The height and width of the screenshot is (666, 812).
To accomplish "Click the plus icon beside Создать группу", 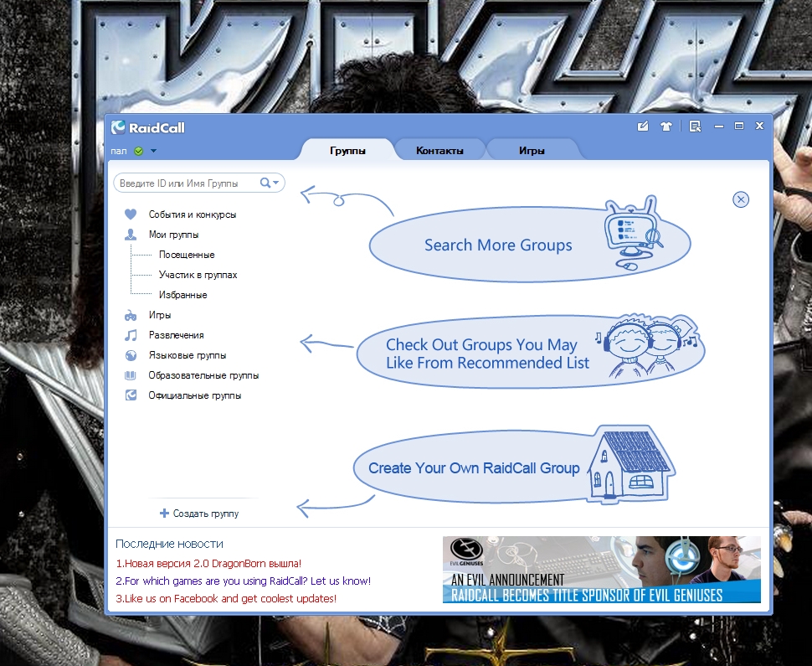I will pos(164,513).
